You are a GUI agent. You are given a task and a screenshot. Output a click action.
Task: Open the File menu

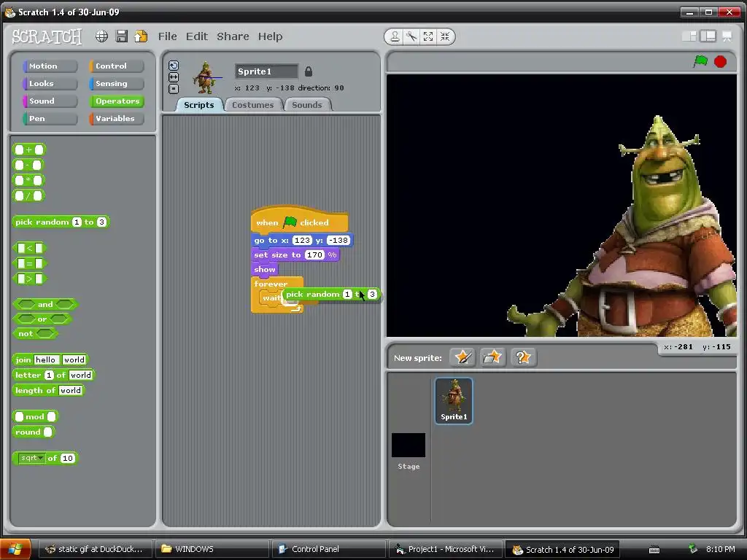pyautogui.click(x=167, y=36)
